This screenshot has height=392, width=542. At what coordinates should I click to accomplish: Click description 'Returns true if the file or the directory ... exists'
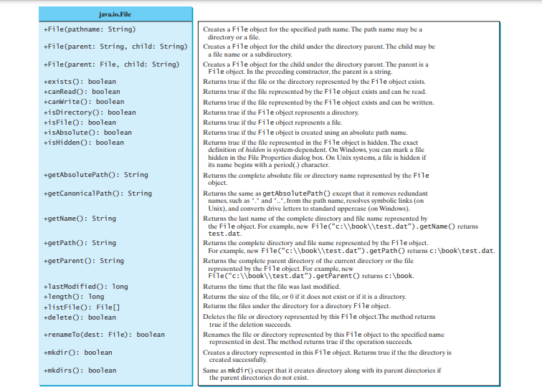point(314,82)
